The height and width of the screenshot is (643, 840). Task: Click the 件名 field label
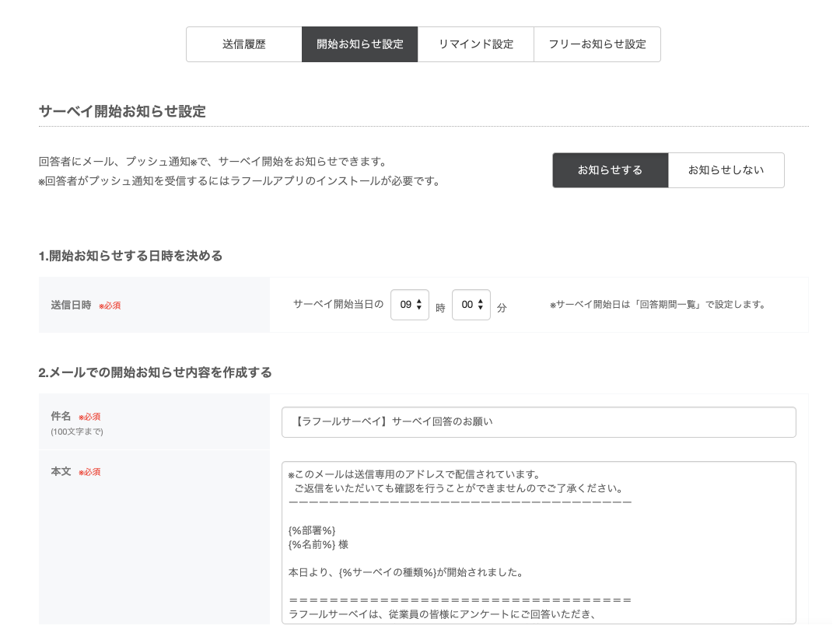pyautogui.click(x=61, y=416)
